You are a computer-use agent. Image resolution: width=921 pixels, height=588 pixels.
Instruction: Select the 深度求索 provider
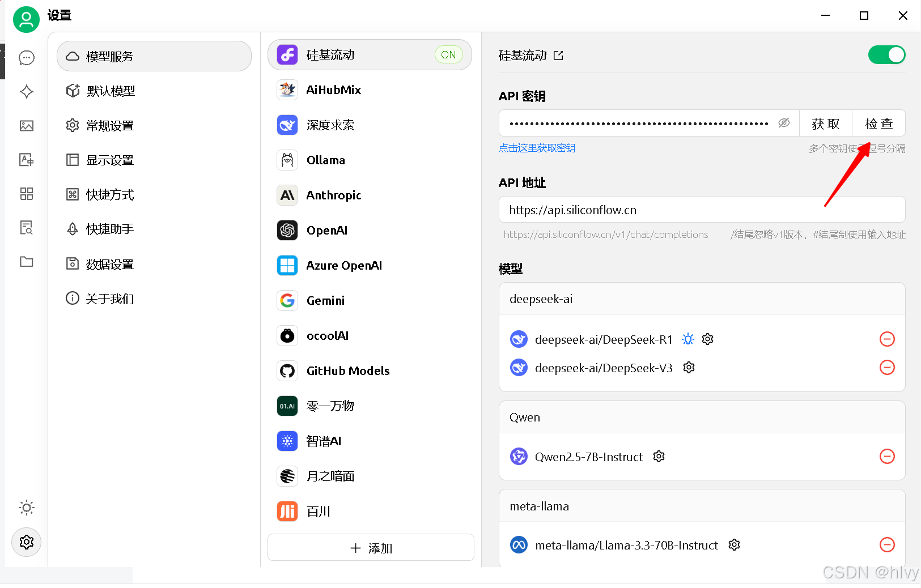(x=370, y=125)
